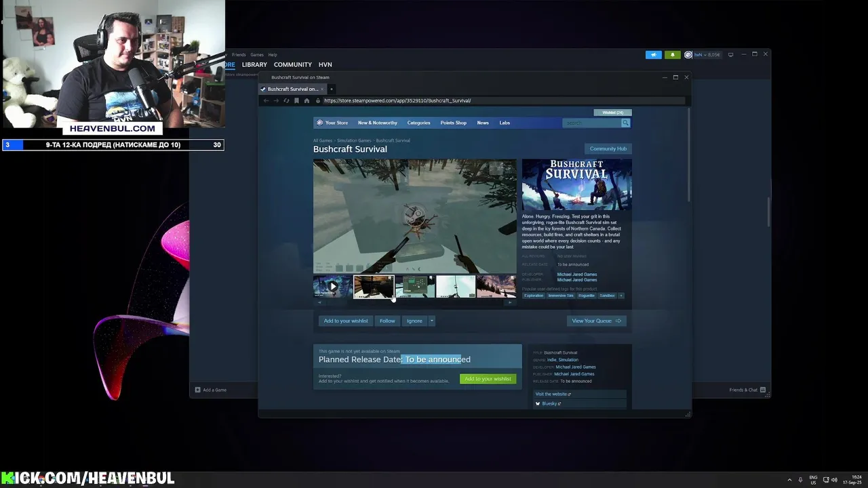The height and width of the screenshot is (488, 868).
Task: Click the Sandbox tag
Action: pyautogui.click(x=607, y=296)
